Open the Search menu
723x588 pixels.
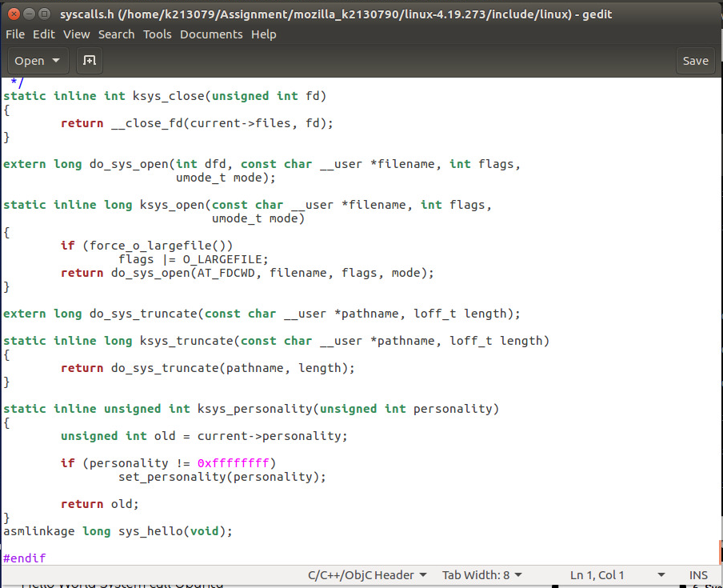[116, 34]
